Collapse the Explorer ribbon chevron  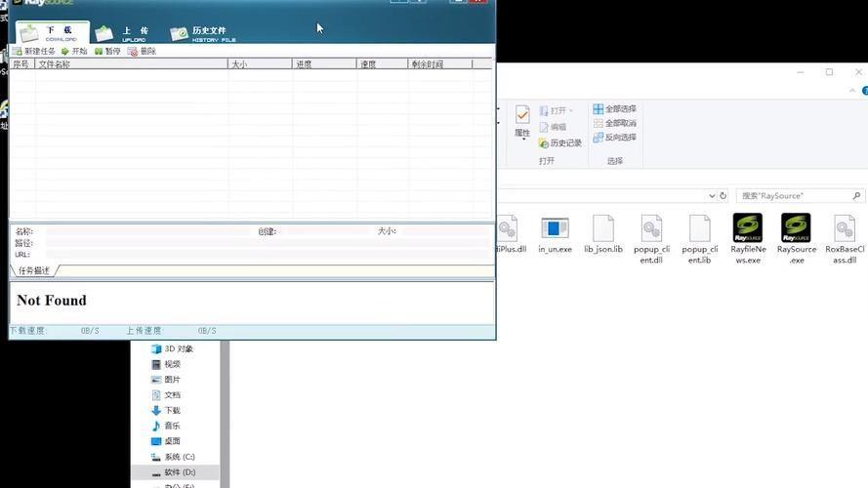tap(852, 91)
